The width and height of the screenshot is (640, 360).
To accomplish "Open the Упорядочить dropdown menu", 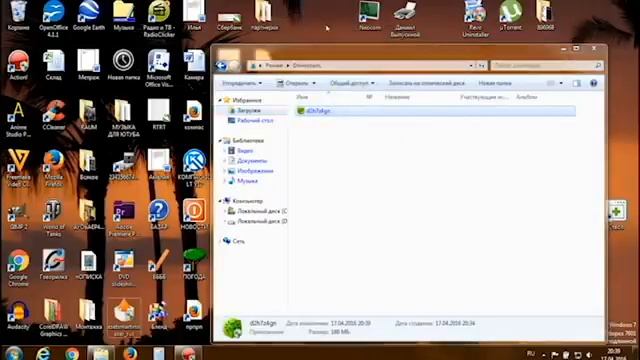I will 242,83.
